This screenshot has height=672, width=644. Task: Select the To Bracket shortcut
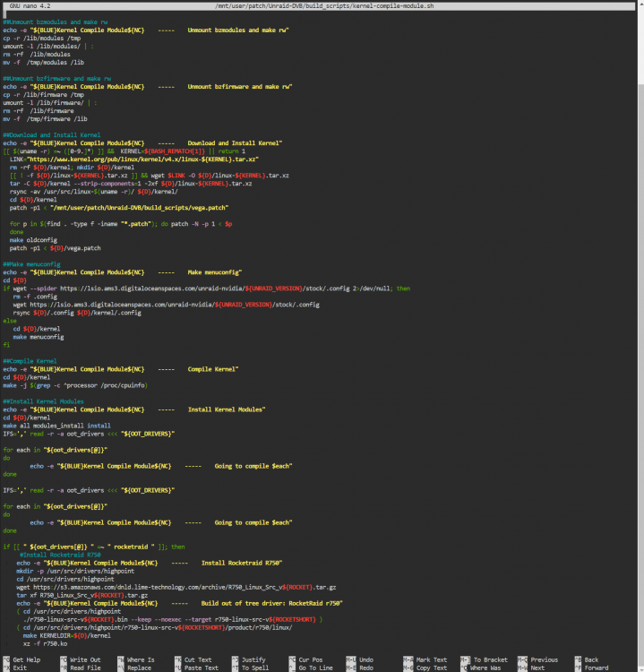pos(485,660)
